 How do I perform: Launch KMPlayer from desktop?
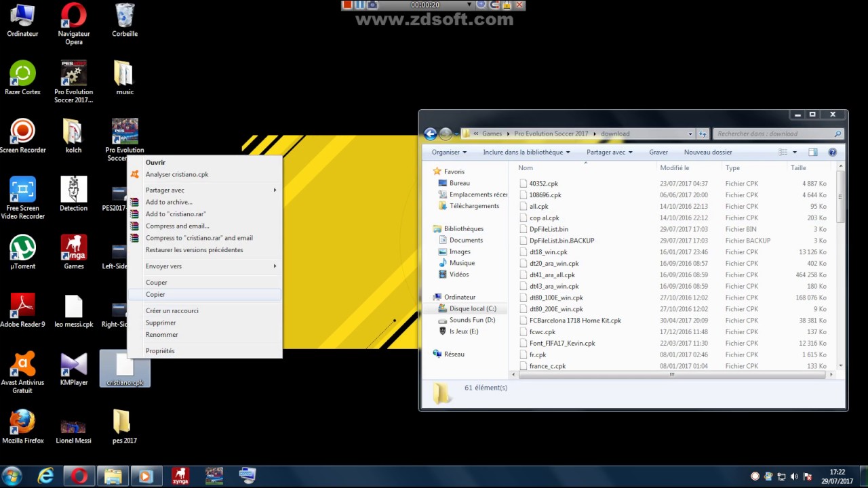point(73,369)
